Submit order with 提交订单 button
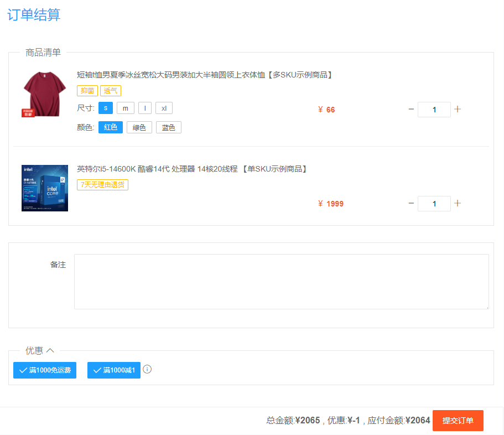The width and height of the screenshot is (504, 435). click(x=458, y=421)
